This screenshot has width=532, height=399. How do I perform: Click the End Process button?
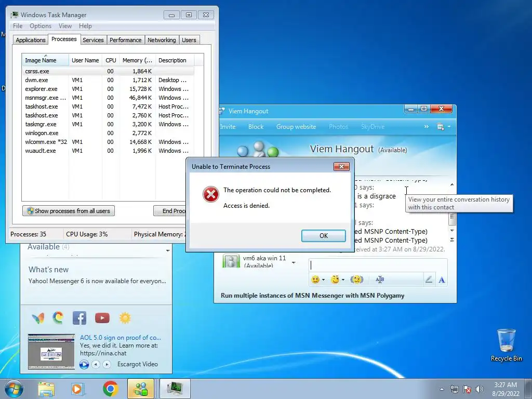[170, 211]
